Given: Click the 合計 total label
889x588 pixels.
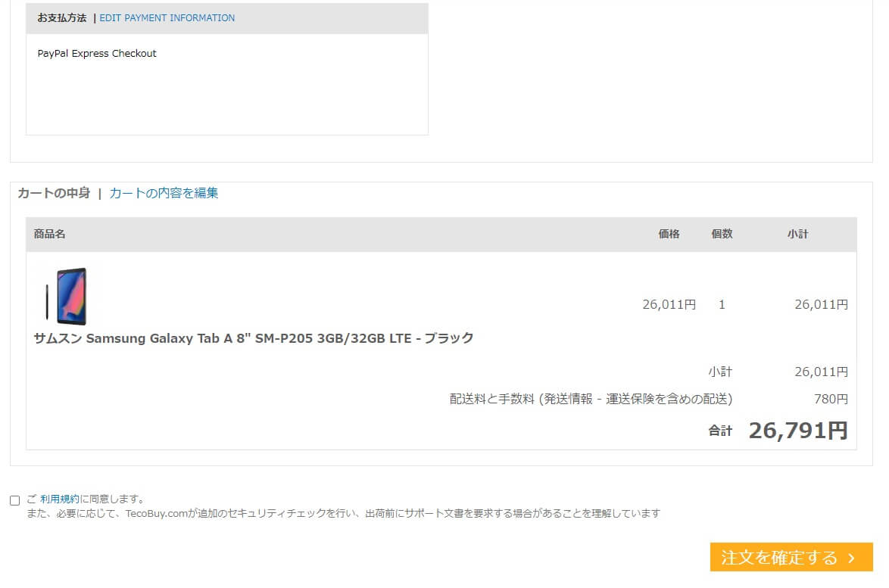Looking at the screenshot, I should (x=720, y=431).
